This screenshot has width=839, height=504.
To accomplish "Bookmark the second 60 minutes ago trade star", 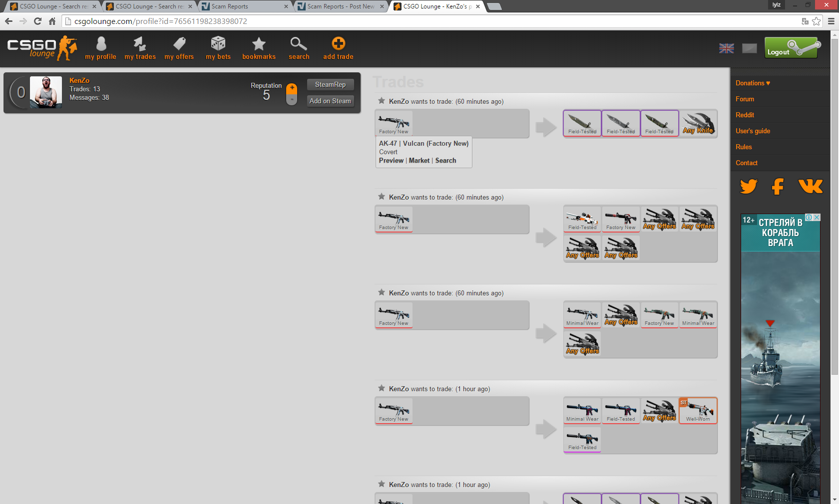I will point(382,197).
